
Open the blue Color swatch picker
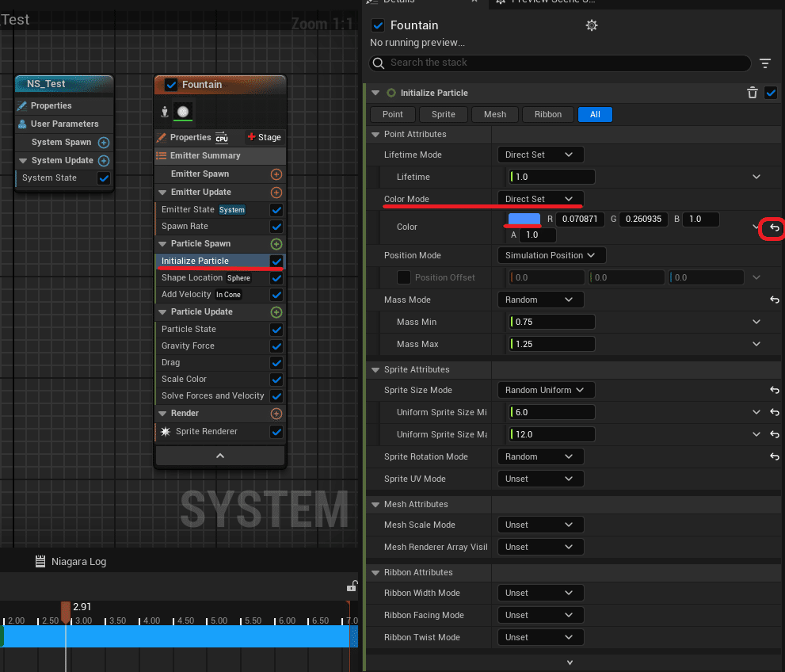(x=524, y=219)
